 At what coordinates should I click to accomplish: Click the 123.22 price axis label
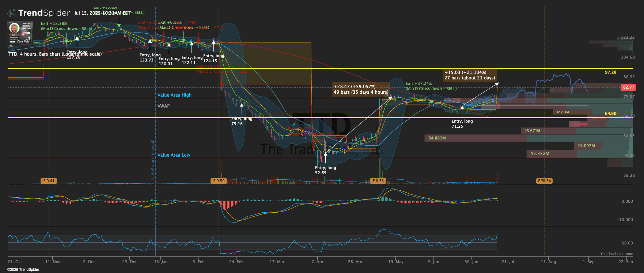tap(628, 38)
